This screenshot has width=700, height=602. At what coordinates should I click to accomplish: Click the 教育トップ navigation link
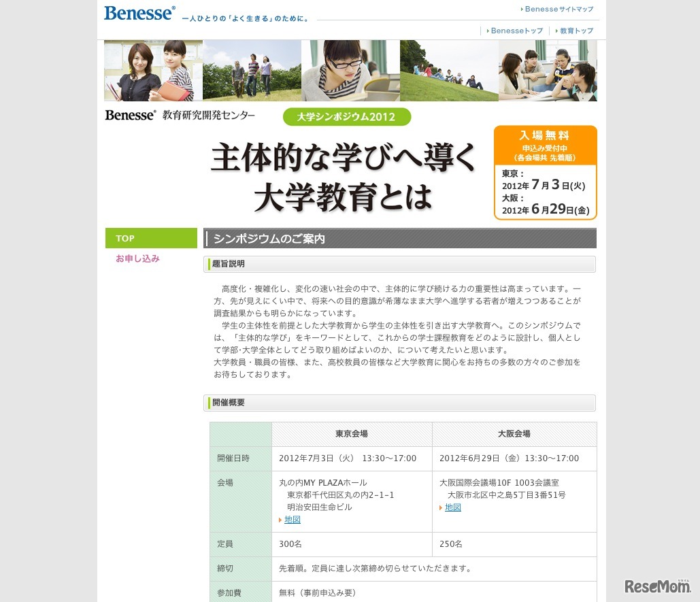[x=576, y=31]
